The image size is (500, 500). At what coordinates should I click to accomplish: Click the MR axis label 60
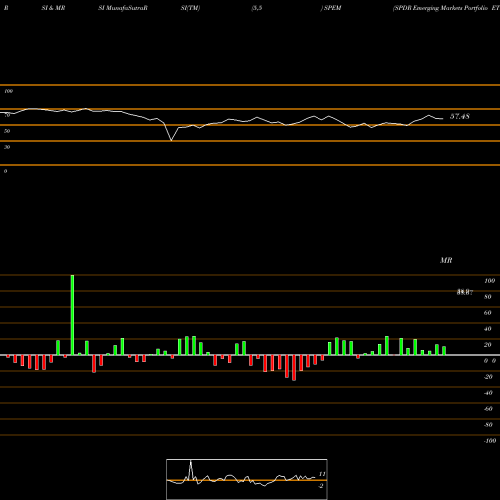tap(488, 313)
